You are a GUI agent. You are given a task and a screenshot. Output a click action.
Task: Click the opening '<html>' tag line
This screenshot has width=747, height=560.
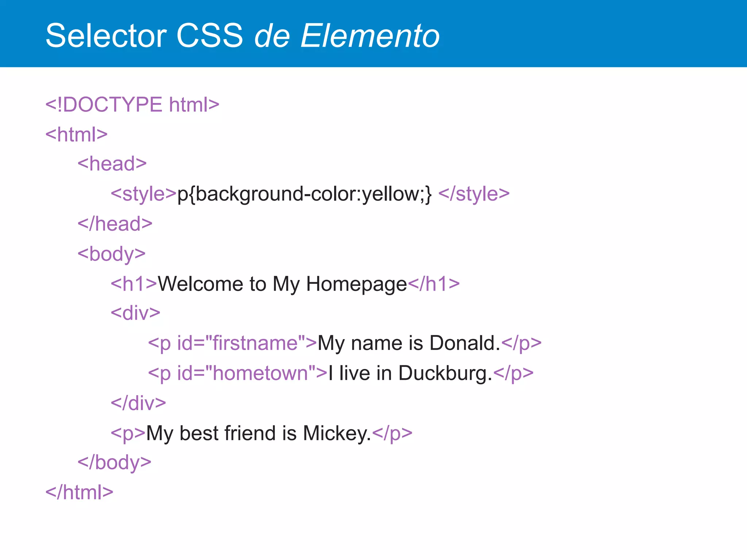(77, 135)
